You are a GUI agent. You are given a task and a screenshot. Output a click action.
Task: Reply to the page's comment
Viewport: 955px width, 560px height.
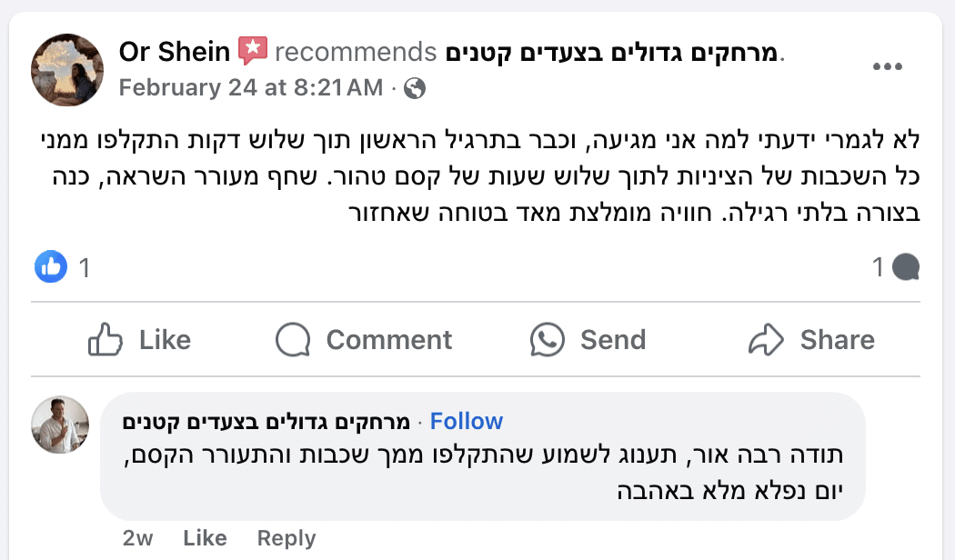pyautogui.click(x=286, y=538)
